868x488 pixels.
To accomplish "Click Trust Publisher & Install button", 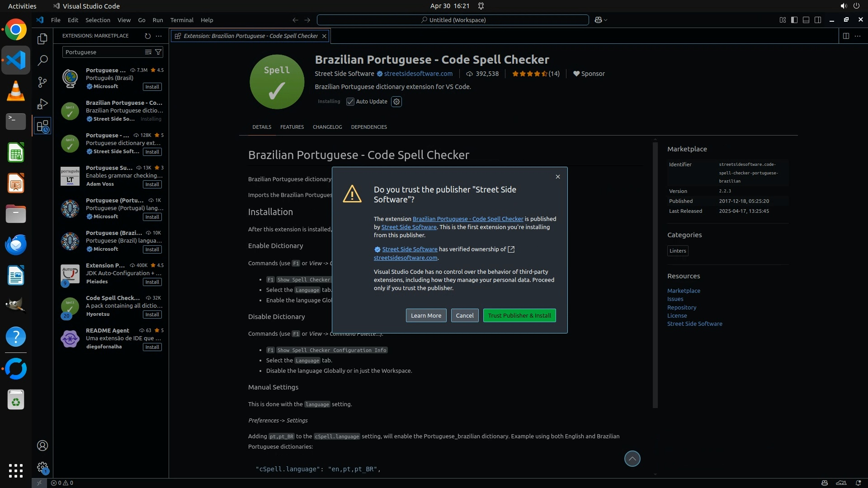I will tap(519, 315).
